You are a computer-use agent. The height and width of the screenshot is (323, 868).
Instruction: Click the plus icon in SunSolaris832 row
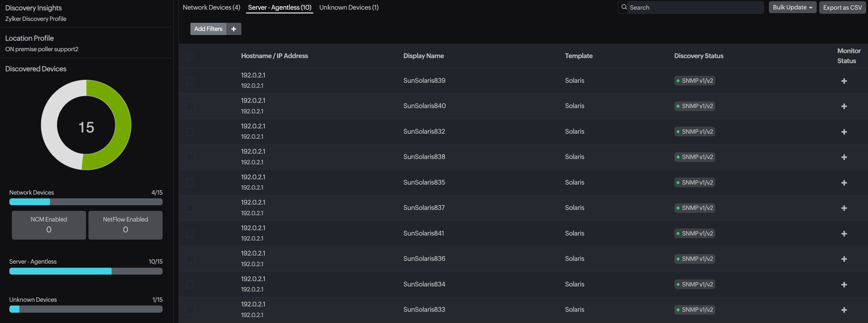click(844, 132)
